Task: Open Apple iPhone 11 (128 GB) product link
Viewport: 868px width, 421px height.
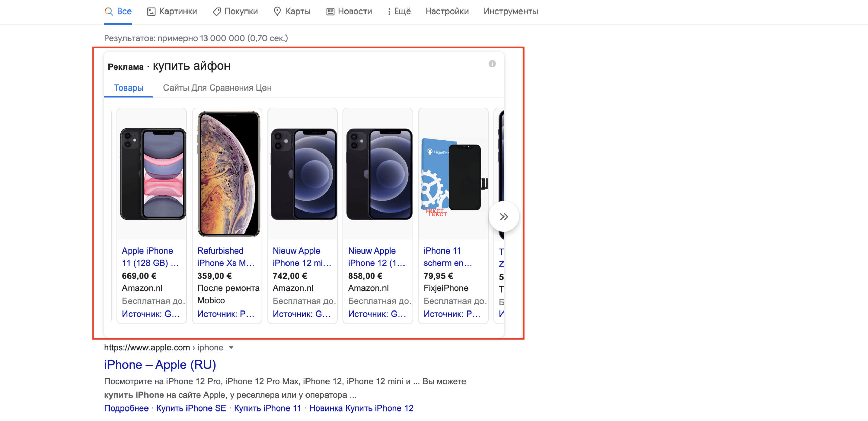Action: point(150,257)
